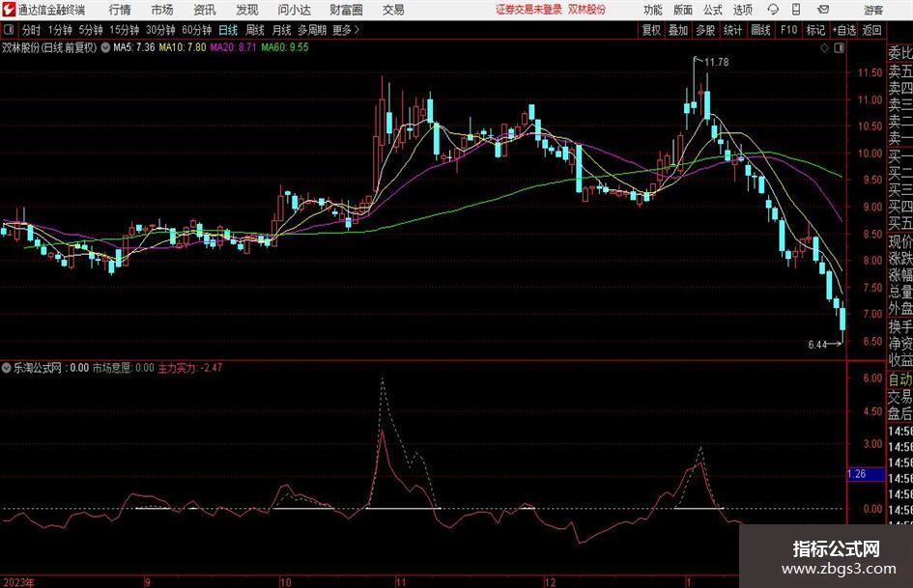Screen dimensions: 913x588
Task: Open the sub-chart indicator dropdown arrow
Action: (x=7, y=367)
